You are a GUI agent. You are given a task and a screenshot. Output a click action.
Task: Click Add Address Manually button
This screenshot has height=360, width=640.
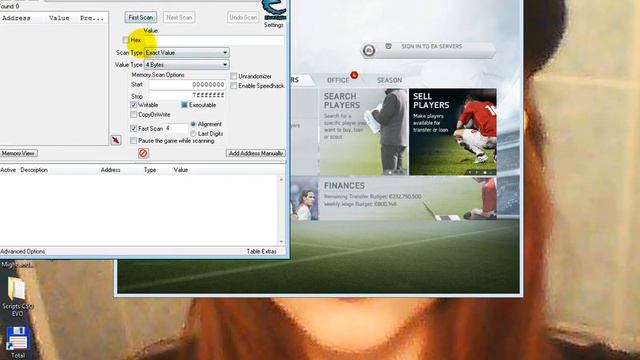(x=256, y=153)
